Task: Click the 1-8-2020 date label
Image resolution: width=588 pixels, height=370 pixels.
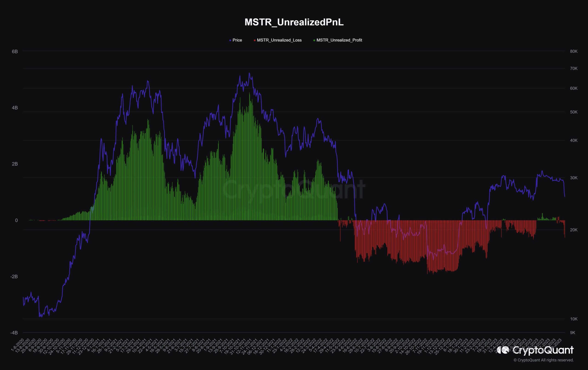Action: (18, 345)
